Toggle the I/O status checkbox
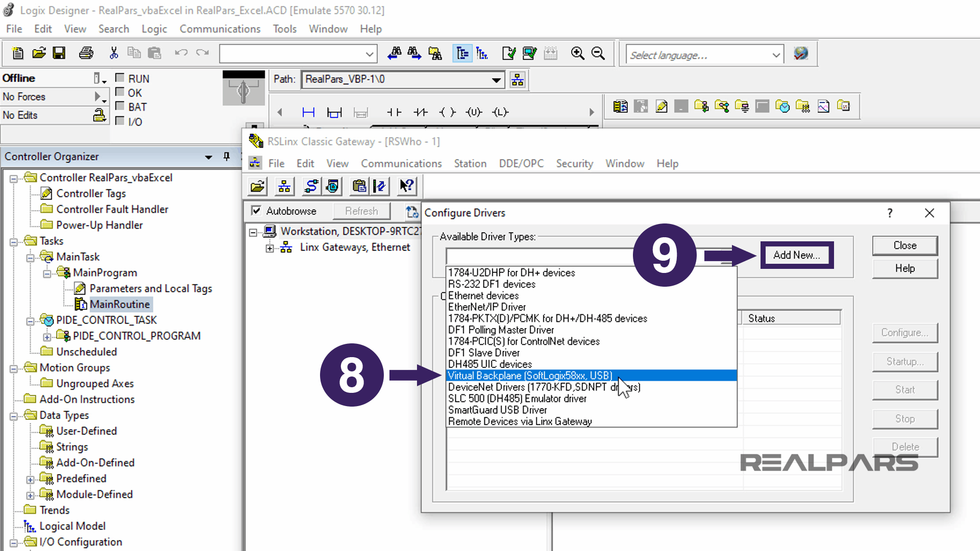Viewport: 980px width, 551px height. click(120, 121)
